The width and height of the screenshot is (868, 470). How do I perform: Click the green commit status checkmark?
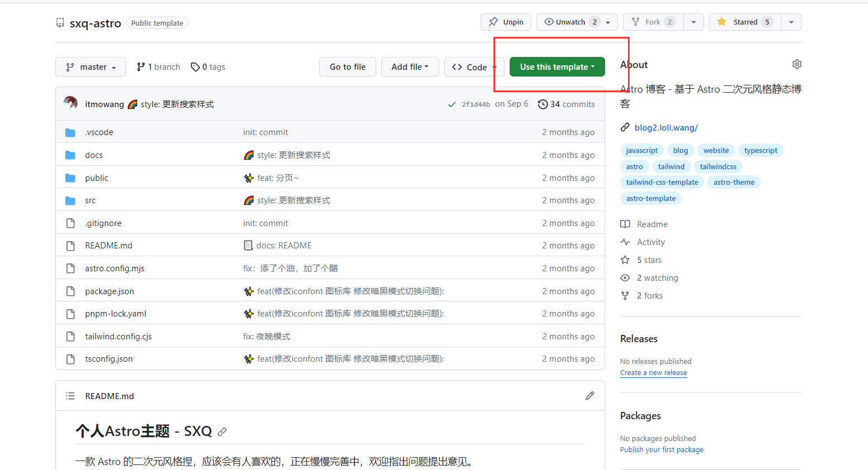click(452, 104)
